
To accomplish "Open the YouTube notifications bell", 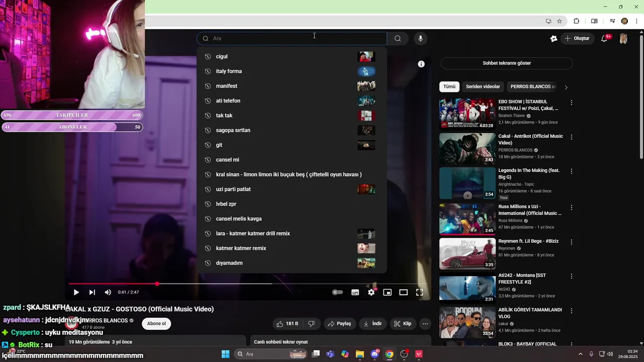I will (x=605, y=39).
